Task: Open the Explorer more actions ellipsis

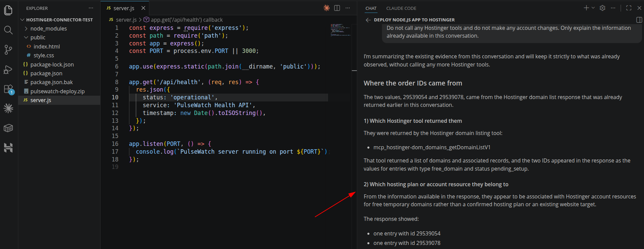Action: click(x=91, y=8)
